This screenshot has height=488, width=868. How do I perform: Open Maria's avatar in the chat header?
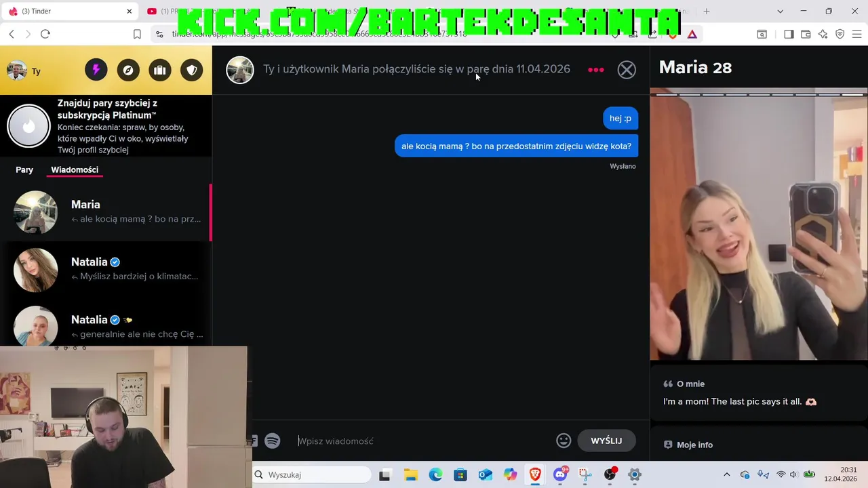(x=240, y=70)
